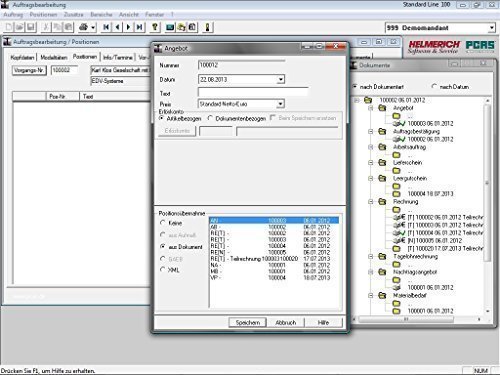Select the Auftragsbestätigung folder icon in tree
The height and width of the screenshot is (375, 500).
point(382,131)
